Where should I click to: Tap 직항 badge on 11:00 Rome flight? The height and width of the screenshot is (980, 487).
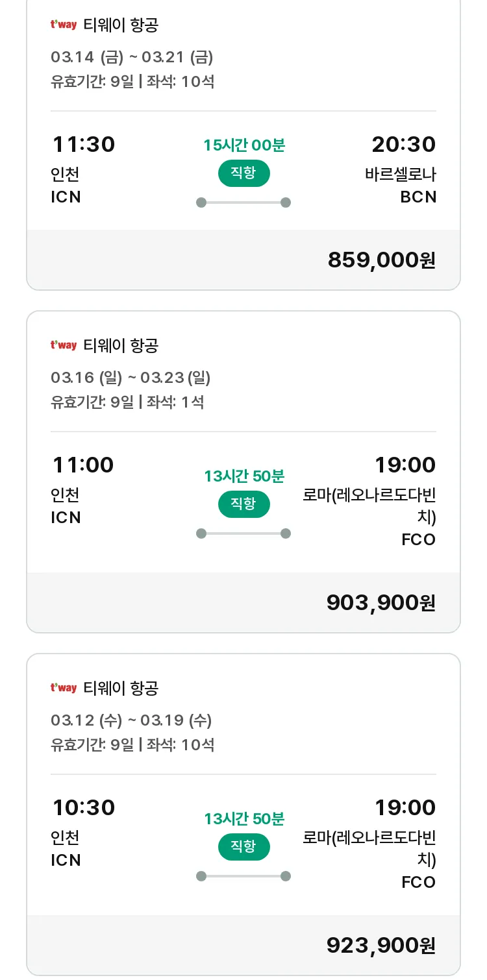tap(243, 504)
